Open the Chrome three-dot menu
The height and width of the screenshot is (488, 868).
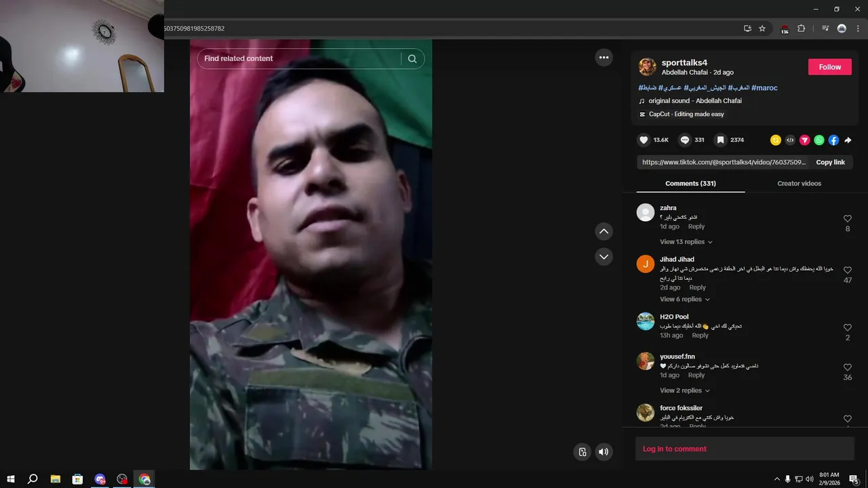point(858,28)
